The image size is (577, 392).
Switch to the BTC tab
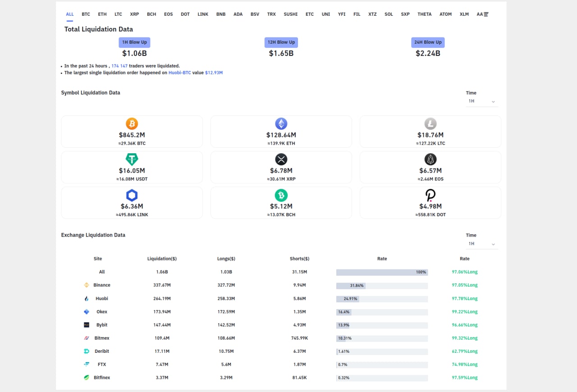pos(86,14)
